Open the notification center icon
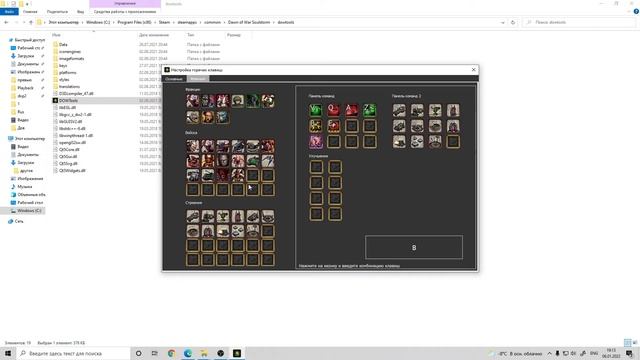The image size is (640, 360). 629,353
